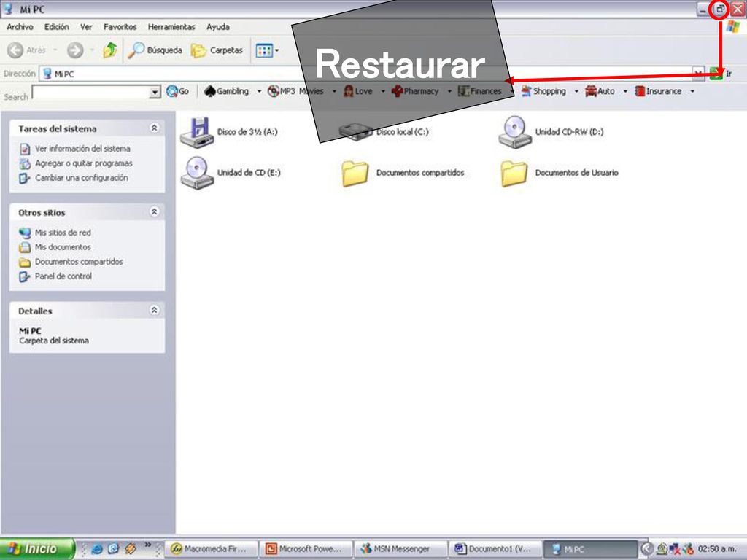Open the Search box dropdown arrow

click(155, 92)
